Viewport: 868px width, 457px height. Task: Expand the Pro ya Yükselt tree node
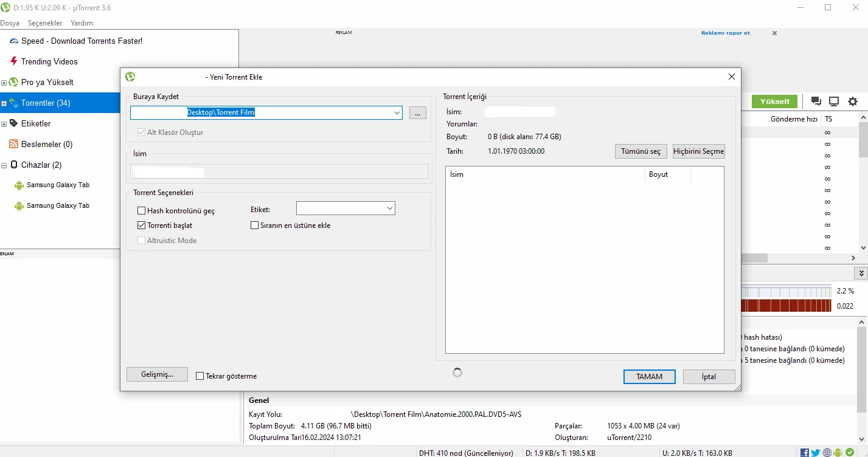[x=4, y=83]
